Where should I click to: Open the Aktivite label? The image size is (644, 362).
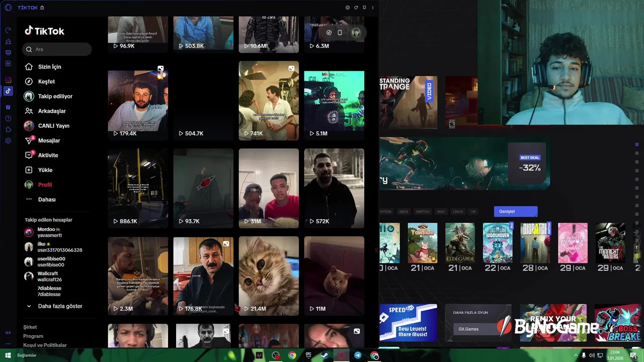[48, 155]
